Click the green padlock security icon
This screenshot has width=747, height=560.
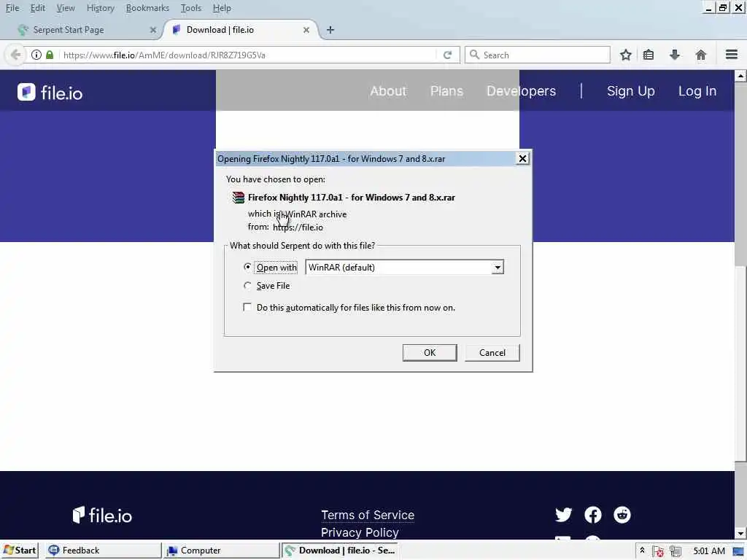[x=50, y=55]
